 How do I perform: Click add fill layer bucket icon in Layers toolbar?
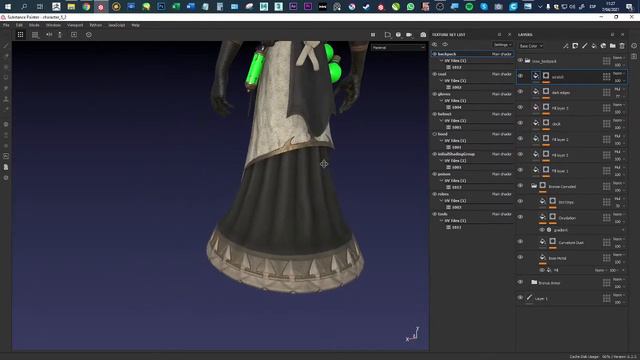(x=594, y=46)
